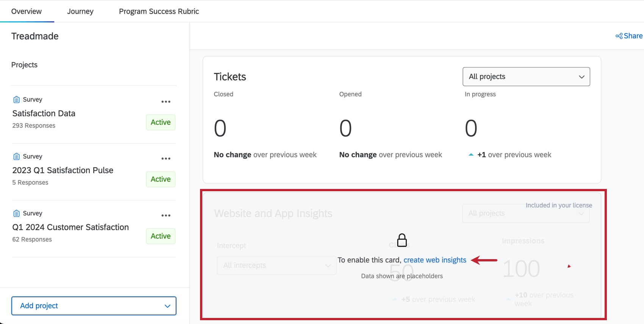Click survey icon above Q1 2024 Customer Satisfaction
This screenshot has height=324, width=644.
(x=16, y=213)
